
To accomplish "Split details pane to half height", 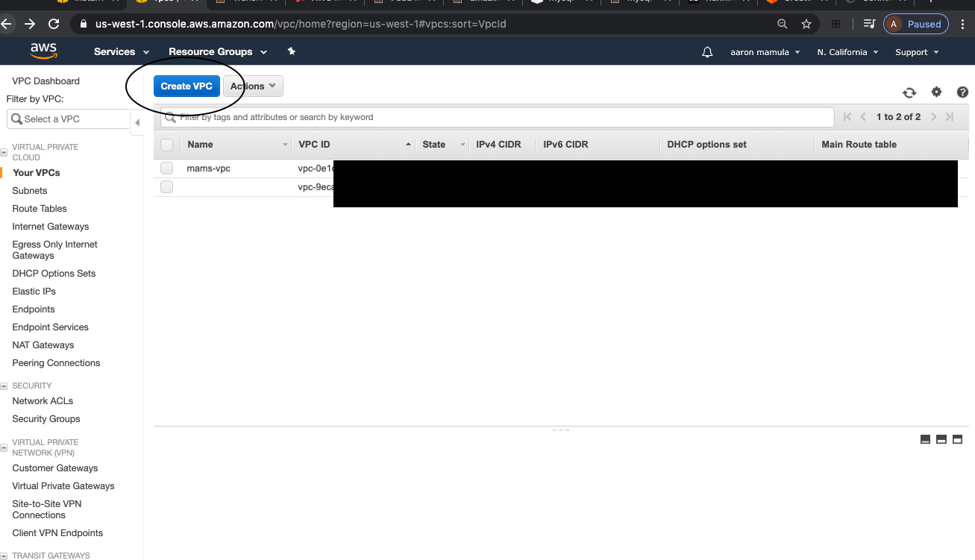I will 941,440.
